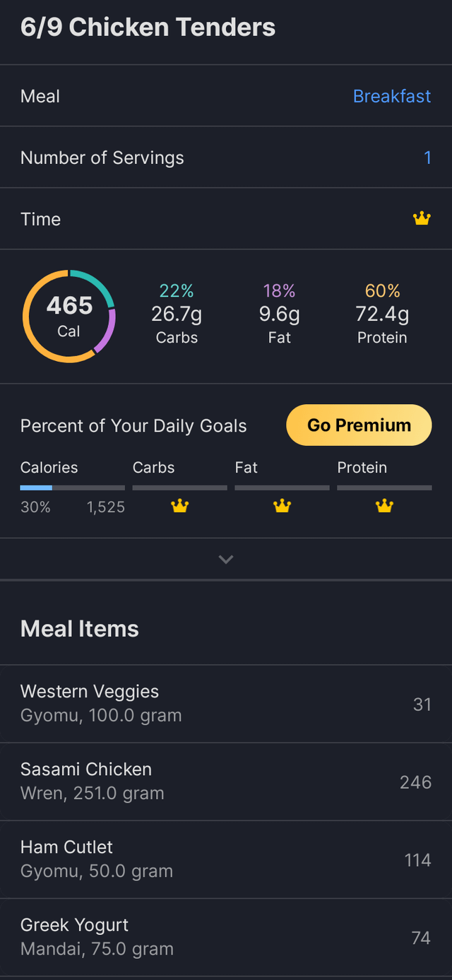Select the Greek Yogurt entry
This screenshot has width=452, height=980.
(226, 937)
